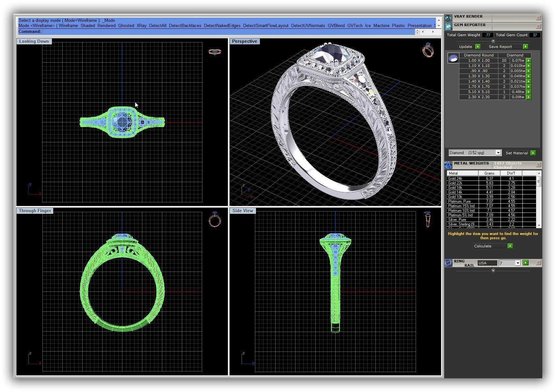Click command line right scroll arrow
The height and width of the screenshot is (392, 556).
[x=433, y=32]
